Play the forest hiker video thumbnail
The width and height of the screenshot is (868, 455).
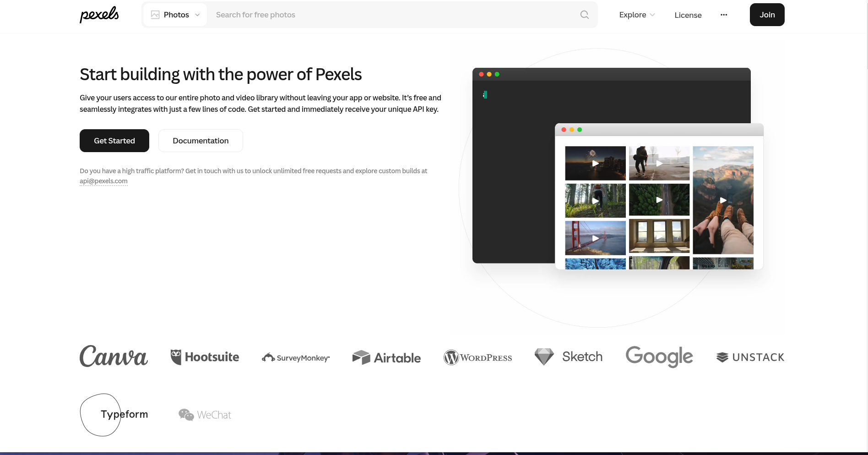coord(595,201)
